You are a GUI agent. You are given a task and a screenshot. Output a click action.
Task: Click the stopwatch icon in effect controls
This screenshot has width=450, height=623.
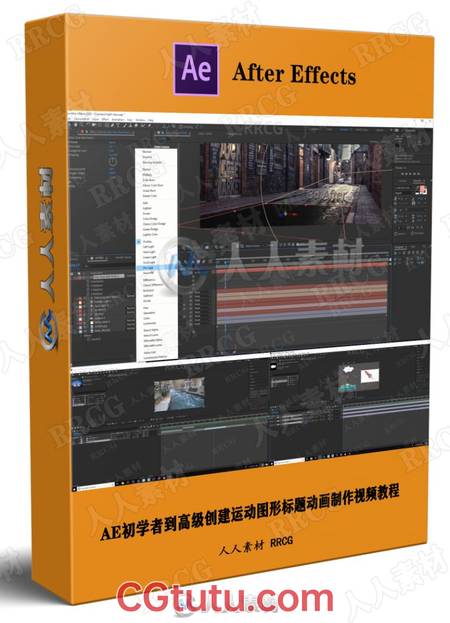pos(113,161)
